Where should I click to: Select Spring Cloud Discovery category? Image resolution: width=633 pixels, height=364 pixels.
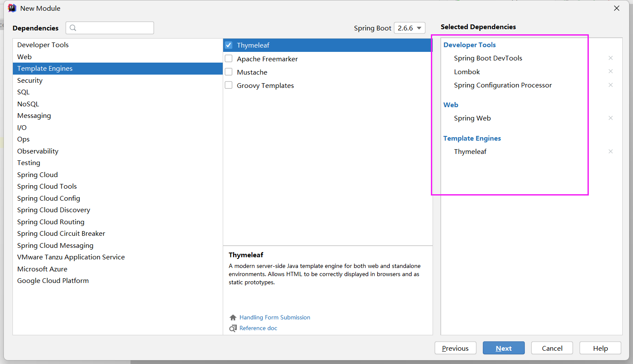tap(118, 210)
